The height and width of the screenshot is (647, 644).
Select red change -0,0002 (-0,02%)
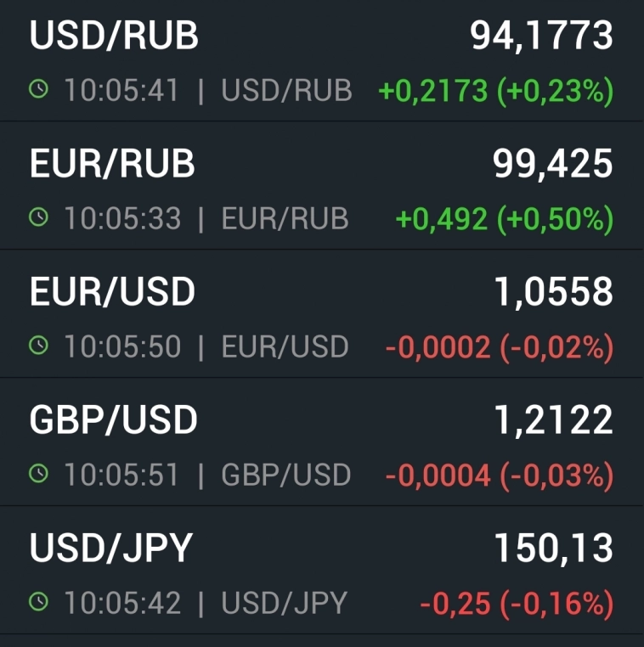499,347
